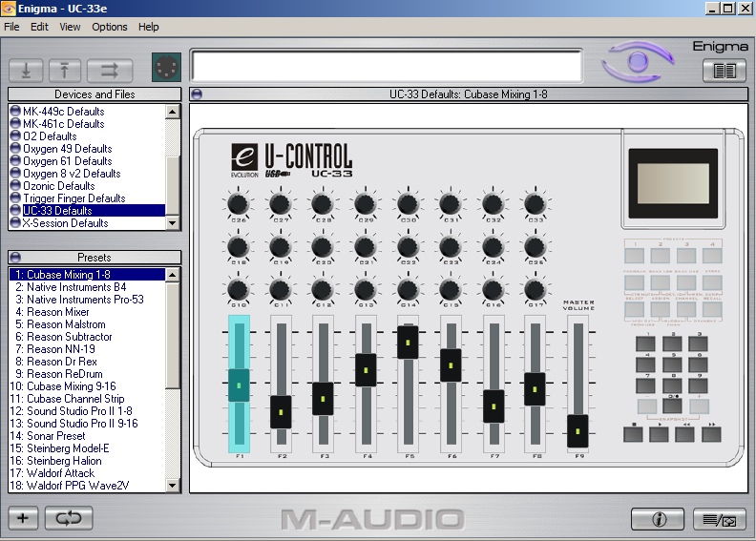Click numeric keypad button 5

672,364
